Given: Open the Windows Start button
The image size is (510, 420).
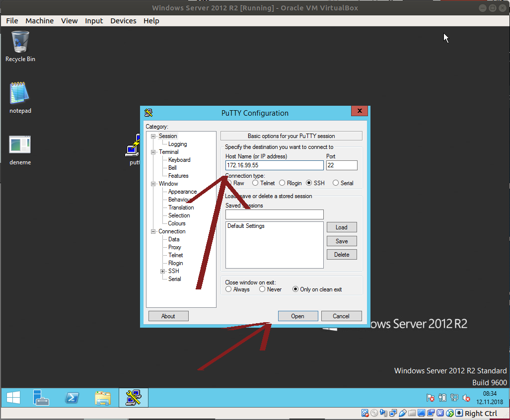Looking at the screenshot, I should coord(13,398).
